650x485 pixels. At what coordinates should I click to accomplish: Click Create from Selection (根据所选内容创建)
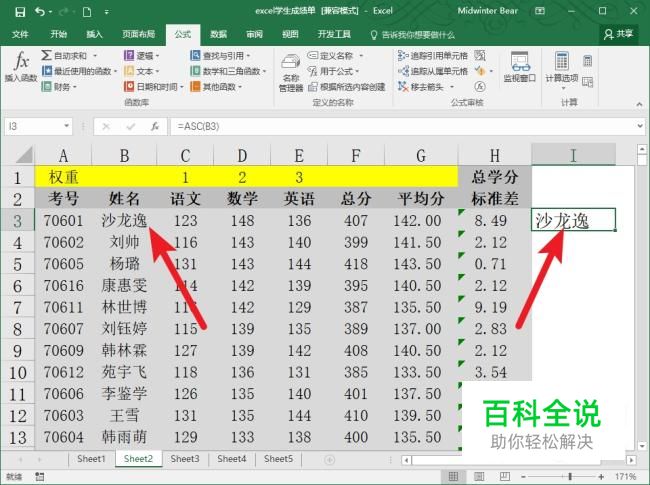(x=347, y=87)
